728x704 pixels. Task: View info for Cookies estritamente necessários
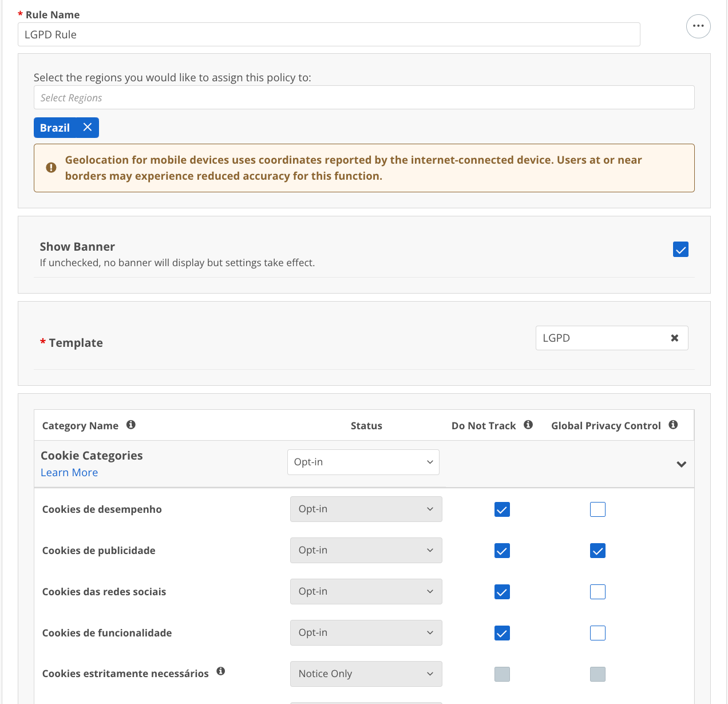coord(221,671)
